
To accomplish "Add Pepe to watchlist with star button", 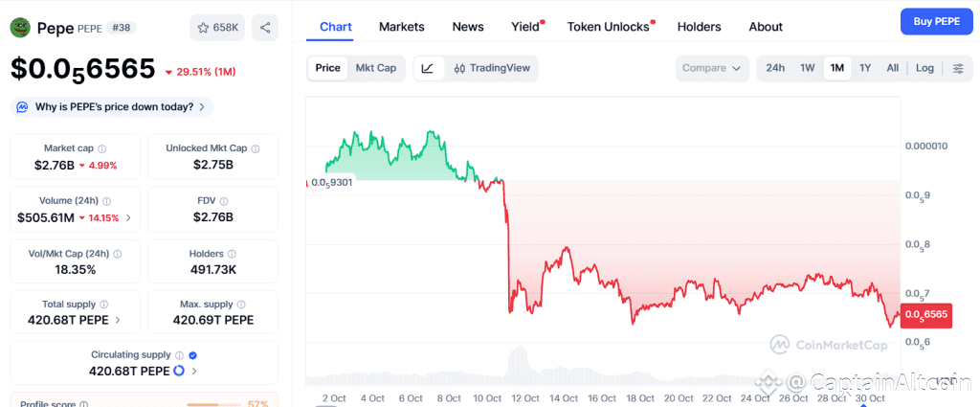I will (x=217, y=28).
